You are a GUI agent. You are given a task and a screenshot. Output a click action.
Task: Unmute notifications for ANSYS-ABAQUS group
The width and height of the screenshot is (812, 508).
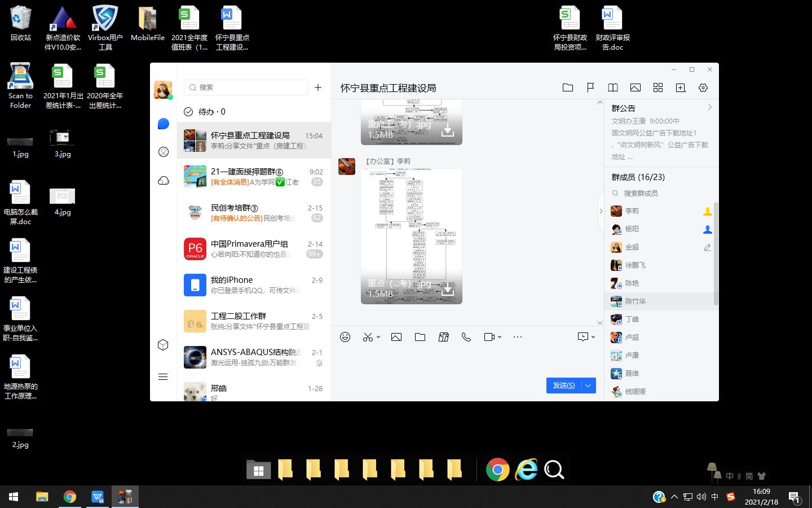(x=320, y=364)
